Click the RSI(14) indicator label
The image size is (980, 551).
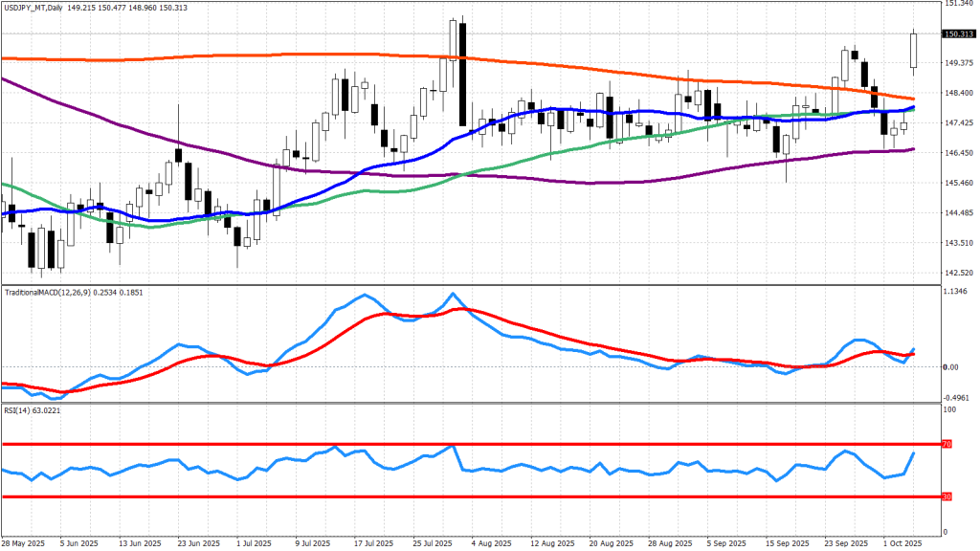(19, 409)
